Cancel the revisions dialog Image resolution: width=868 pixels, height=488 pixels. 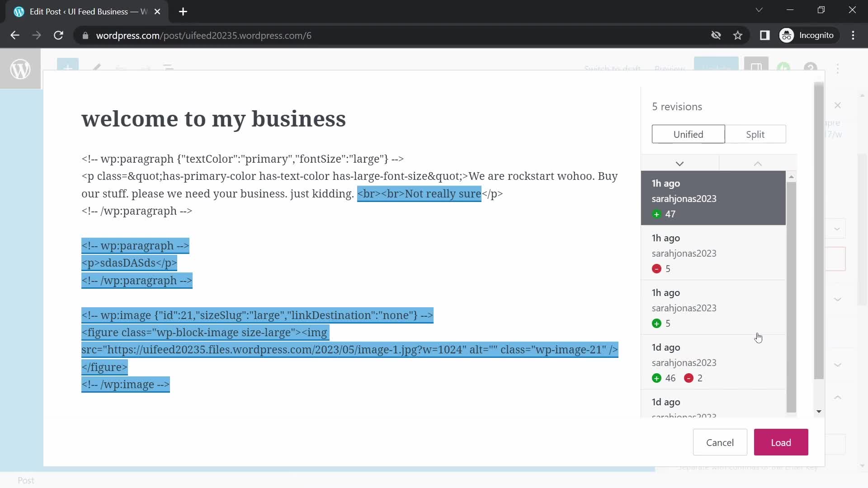tap(720, 442)
